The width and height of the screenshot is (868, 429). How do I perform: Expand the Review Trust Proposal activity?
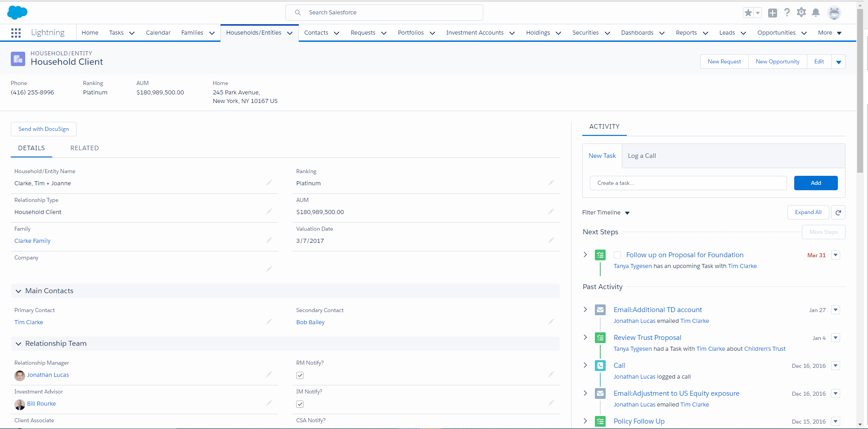585,337
